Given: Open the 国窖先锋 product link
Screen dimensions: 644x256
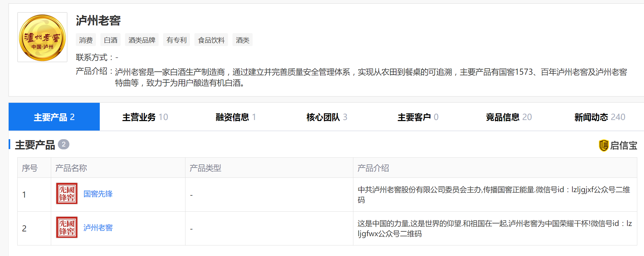Looking at the screenshot, I should (98, 194).
